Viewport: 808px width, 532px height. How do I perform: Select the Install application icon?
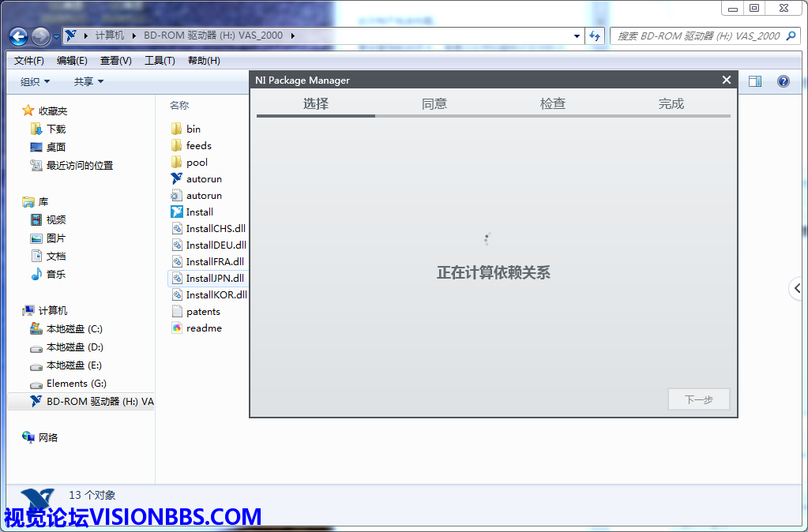176,212
